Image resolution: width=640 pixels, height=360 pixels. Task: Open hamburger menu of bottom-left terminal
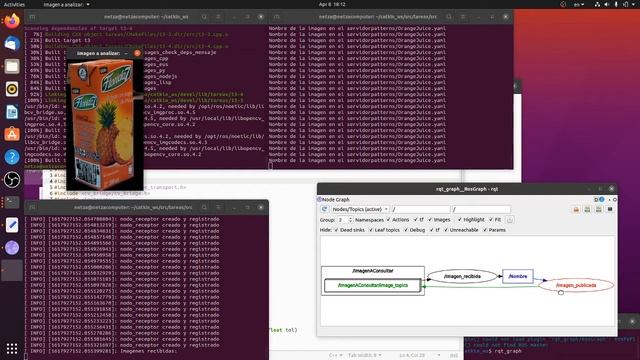pyautogui.click(x=218, y=207)
